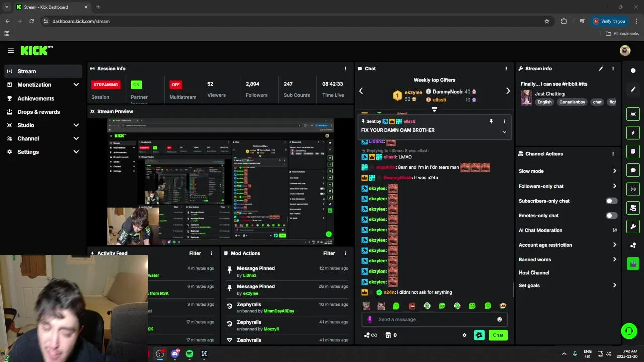Screen dimensions: 644x362
Task: Open Chat panel three-dot menu
Action: tap(506, 69)
